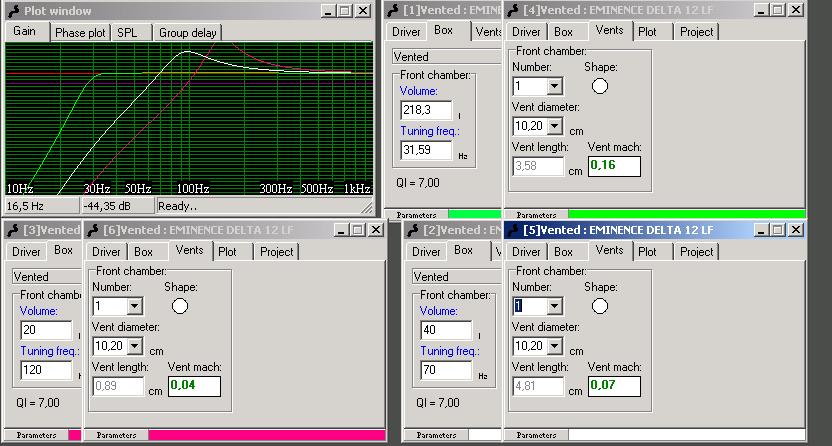Open Driver tab in window [4]
Viewport: 832px width, 446px height.
pyautogui.click(x=526, y=32)
